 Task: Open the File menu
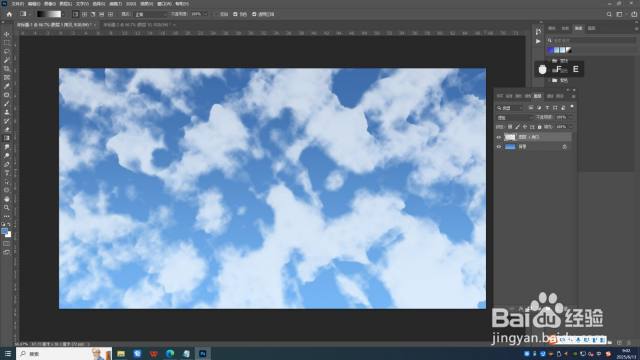[18, 4]
